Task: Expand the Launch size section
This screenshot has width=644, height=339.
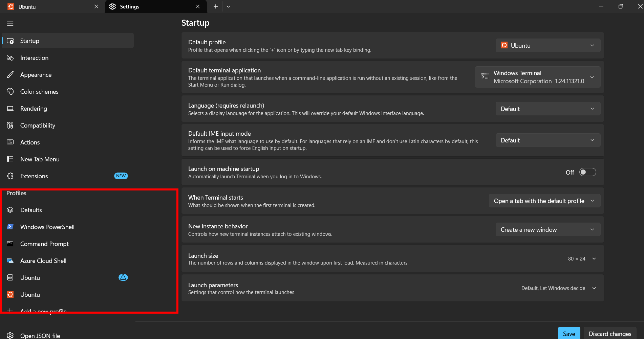Action: pos(594,259)
